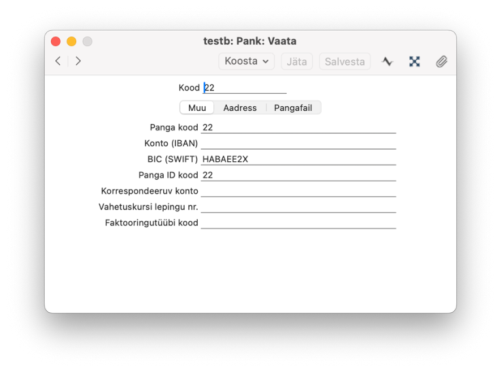Close the window with red button
The height and width of the screenshot is (372, 501).
tap(56, 41)
